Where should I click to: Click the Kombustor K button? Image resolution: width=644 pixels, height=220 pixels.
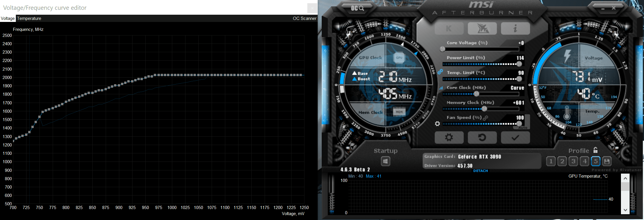click(x=449, y=28)
